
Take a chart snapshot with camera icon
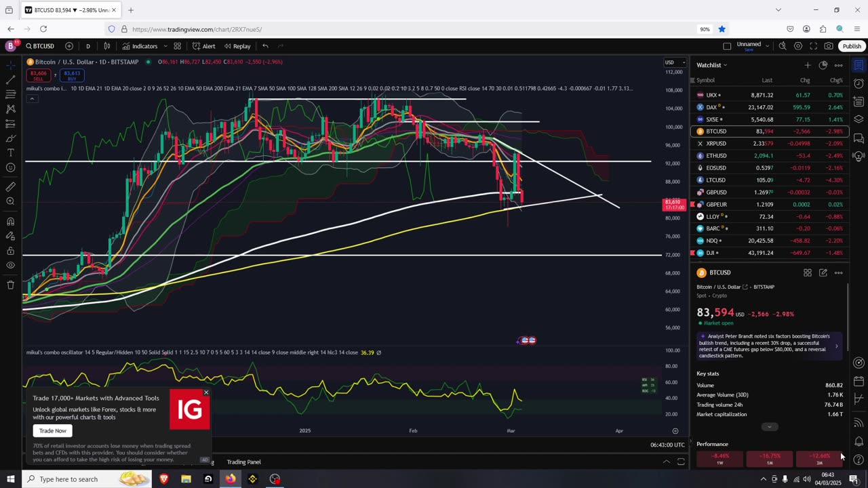tap(829, 46)
